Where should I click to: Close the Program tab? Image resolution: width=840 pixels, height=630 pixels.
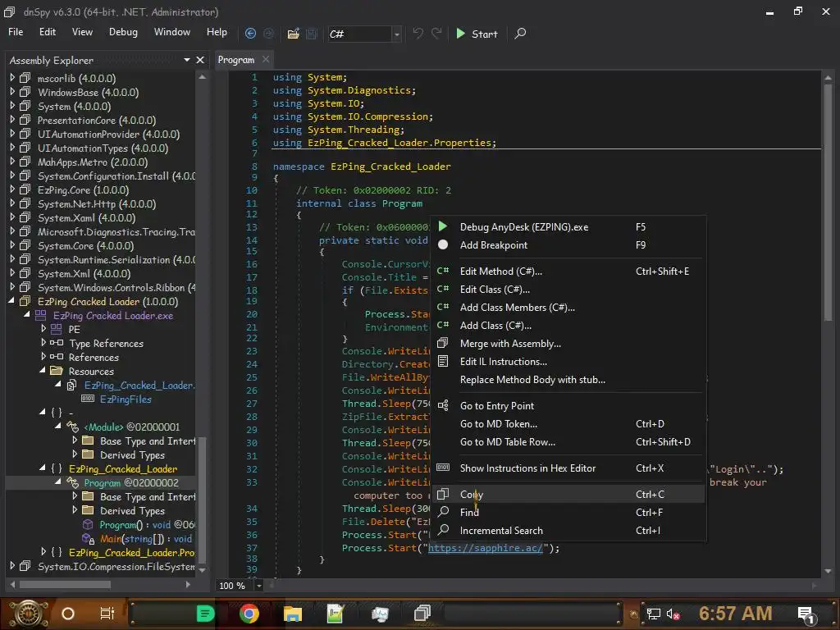tap(266, 60)
